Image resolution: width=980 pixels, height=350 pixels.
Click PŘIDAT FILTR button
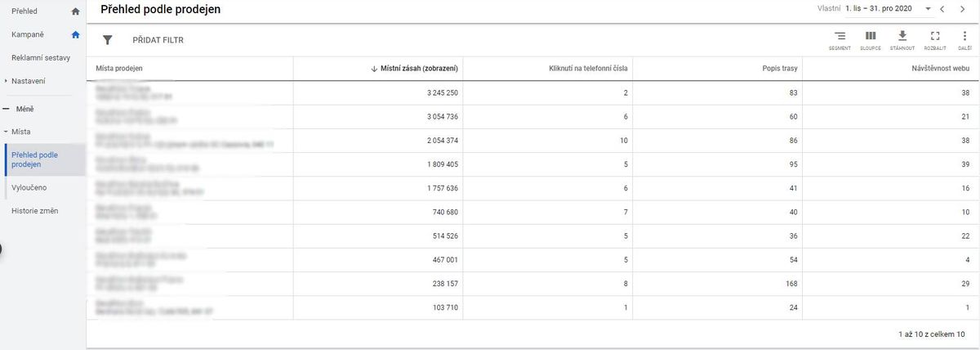(158, 40)
